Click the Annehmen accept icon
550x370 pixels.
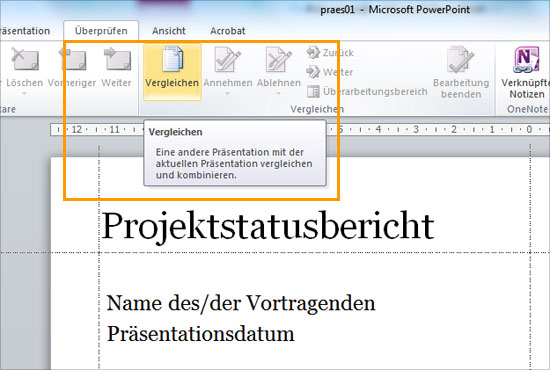pyautogui.click(x=228, y=60)
